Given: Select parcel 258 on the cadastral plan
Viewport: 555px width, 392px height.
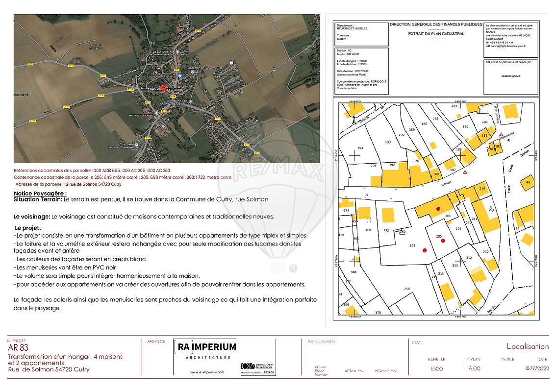Looking at the screenshot, I should (x=406, y=289).
